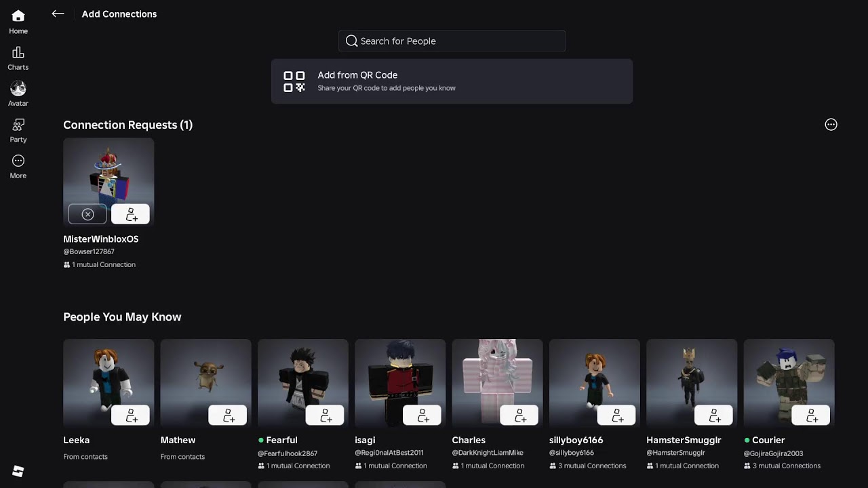Open Connection Requests options (three dots)
This screenshot has width=868, height=488.
click(831, 125)
